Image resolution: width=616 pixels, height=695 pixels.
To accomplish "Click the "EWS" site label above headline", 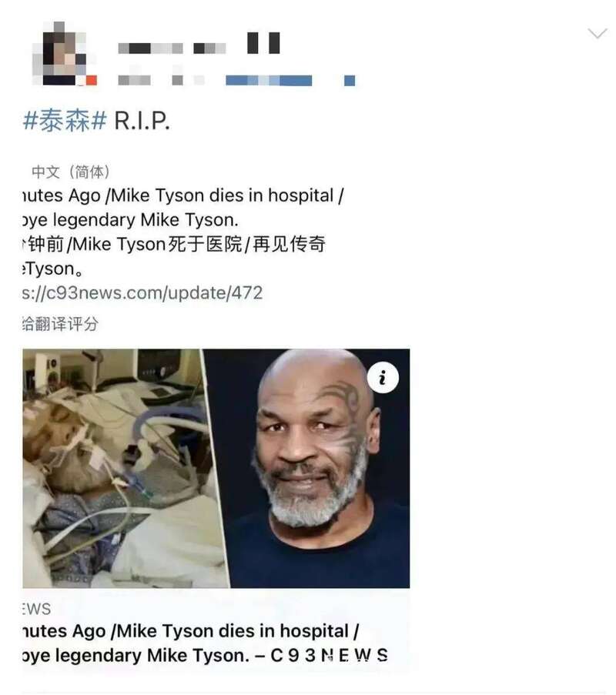I will coord(36,609).
